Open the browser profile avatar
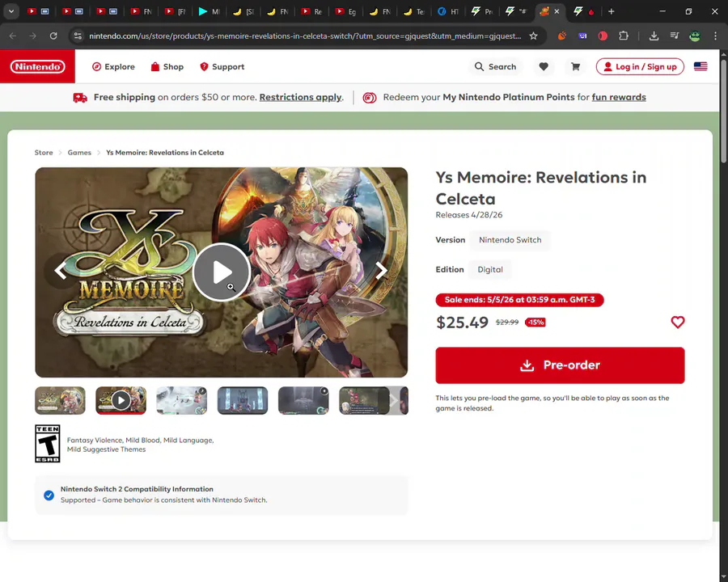 click(x=695, y=36)
